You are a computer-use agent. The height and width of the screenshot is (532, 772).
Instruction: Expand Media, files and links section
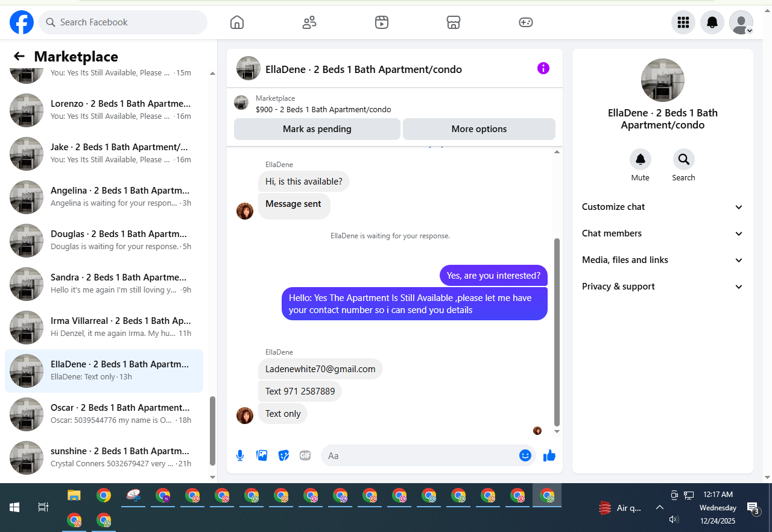point(663,260)
